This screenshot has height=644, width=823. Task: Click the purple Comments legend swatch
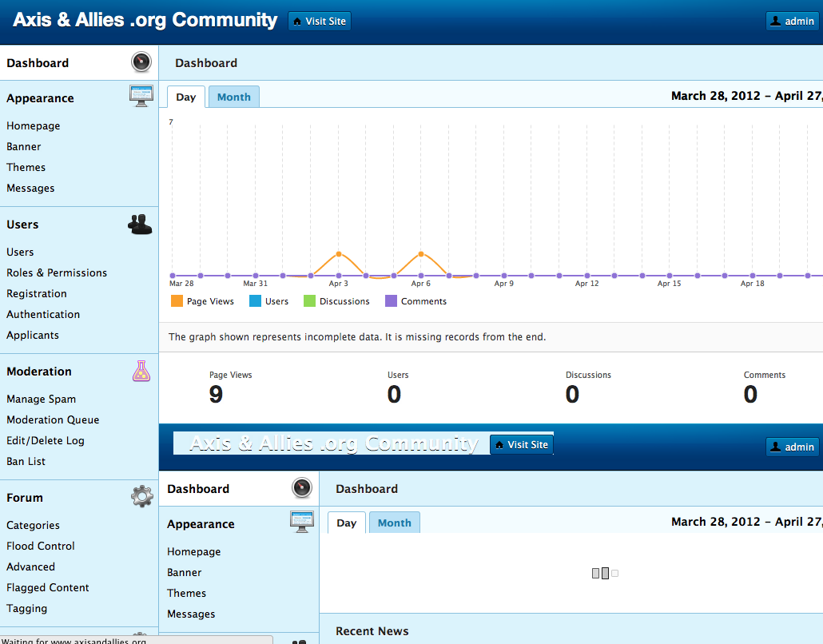tap(391, 300)
